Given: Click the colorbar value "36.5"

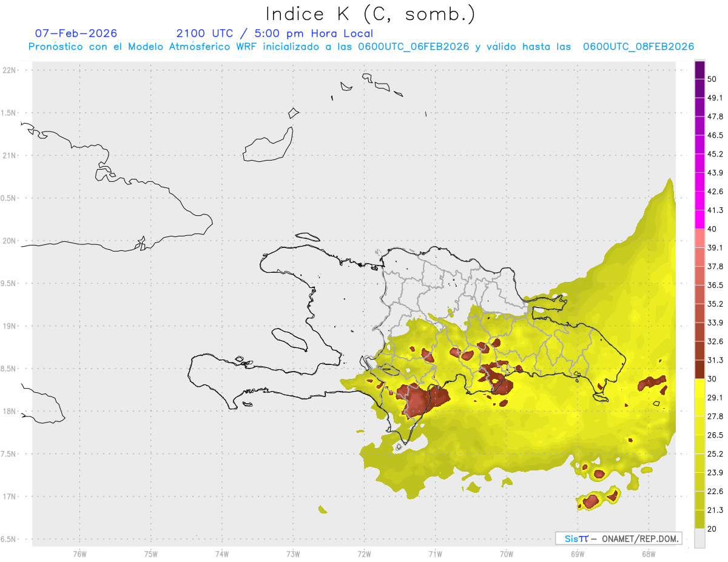Looking at the screenshot, I should click(x=715, y=285).
